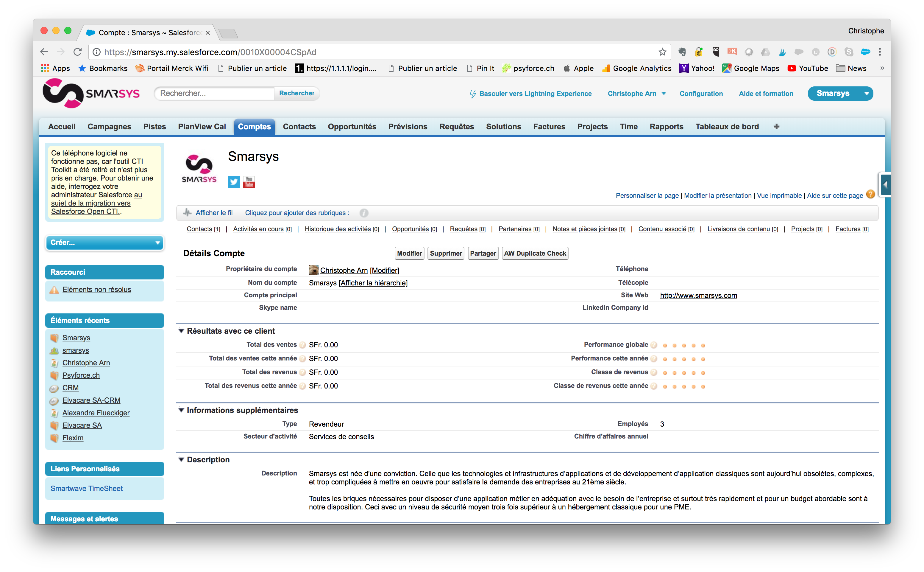Click the Modifier button
The width and height of the screenshot is (924, 572).
[409, 254]
